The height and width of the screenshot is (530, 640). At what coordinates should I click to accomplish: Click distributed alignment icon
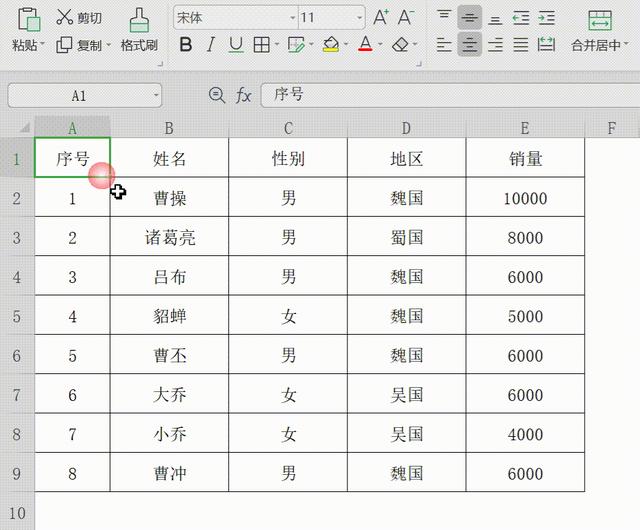pyautogui.click(x=547, y=44)
